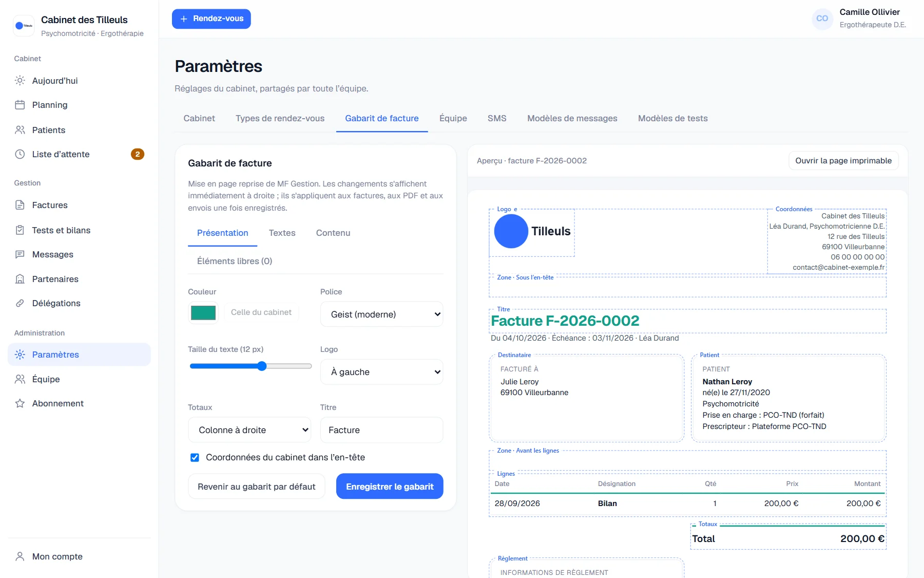Click the Liste d'attente clock icon
The image size is (924, 578).
pos(20,154)
